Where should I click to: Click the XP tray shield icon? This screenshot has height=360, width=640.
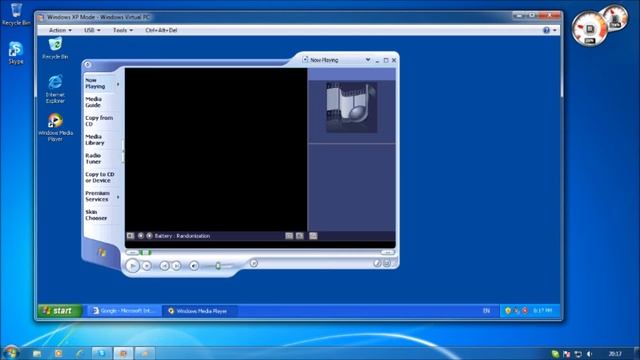pyautogui.click(x=508, y=311)
